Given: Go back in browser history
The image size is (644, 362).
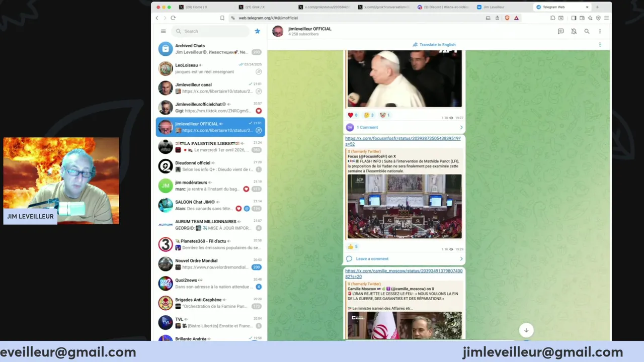Looking at the screenshot, I should [157, 18].
